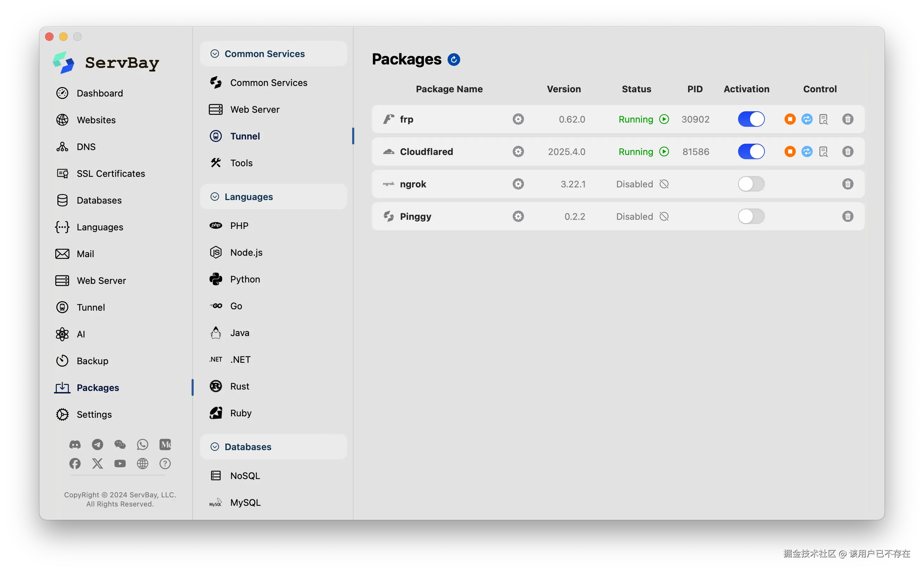Open the Telegram icon in sidebar
This screenshot has height=572, width=924.
pos(97,444)
